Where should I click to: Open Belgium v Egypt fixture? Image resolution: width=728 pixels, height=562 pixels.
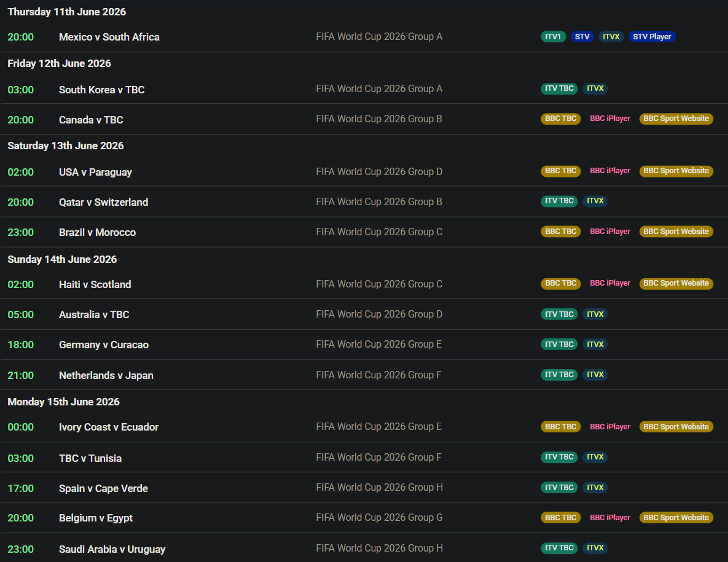96,518
